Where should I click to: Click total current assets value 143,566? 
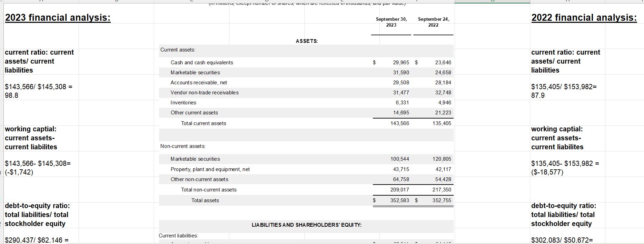[x=400, y=123]
